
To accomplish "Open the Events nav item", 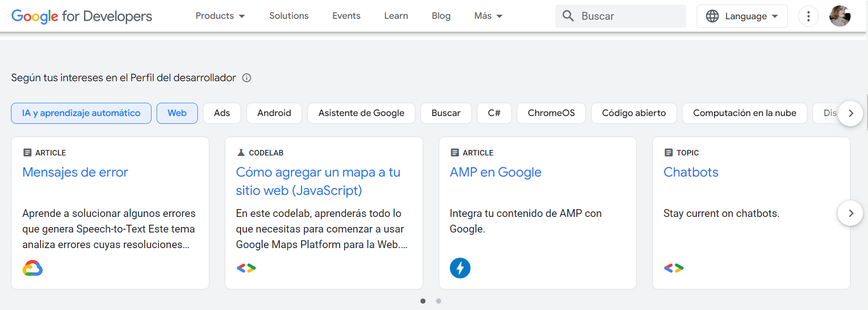I will 347,16.
